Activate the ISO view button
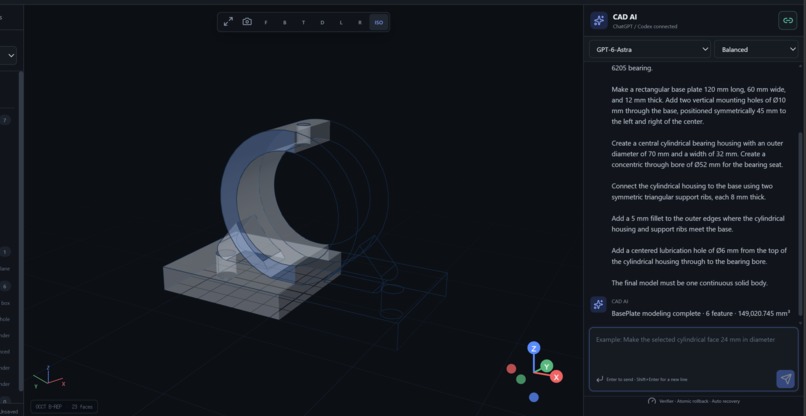 tap(379, 23)
